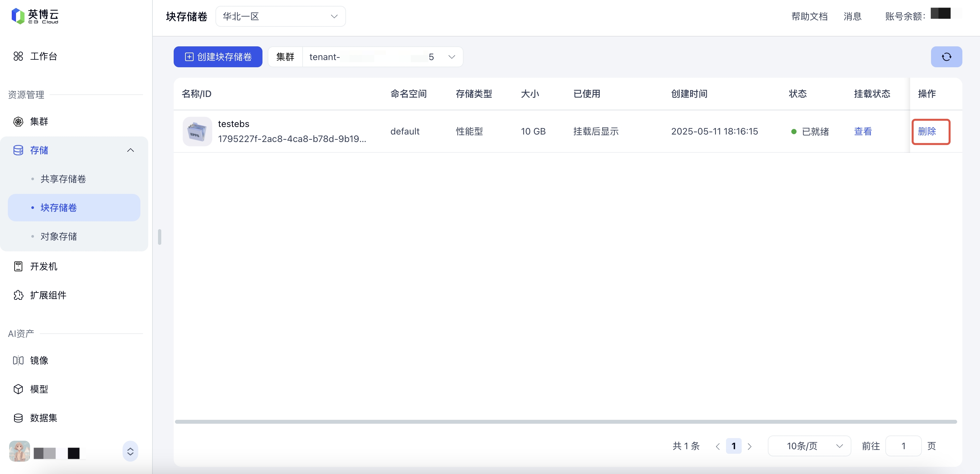This screenshot has height=474, width=980.
Task: Click the 英博云 EB Cloud logo
Action: (x=35, y=16)
